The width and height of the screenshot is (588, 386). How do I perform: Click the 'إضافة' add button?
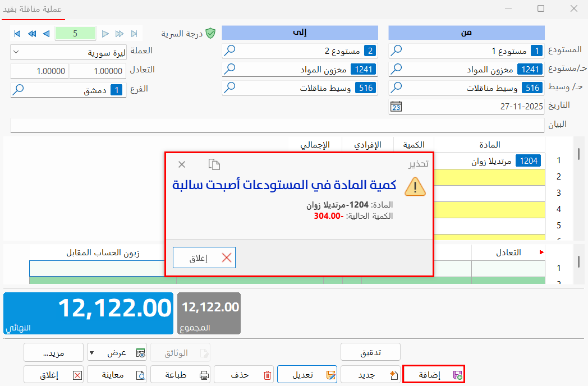click(x=434, y=374)
